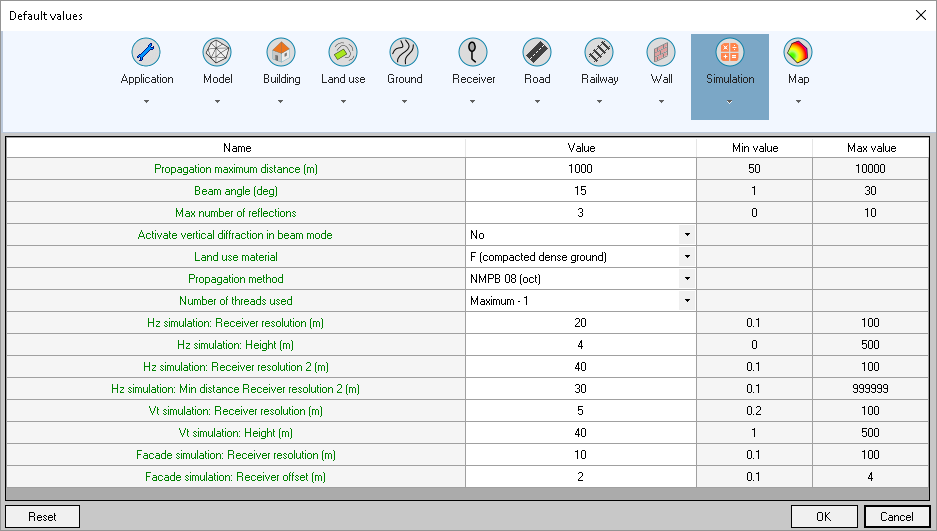Close the Default values dialog
This screenshot has width=937, height=531.
coord(921,16)
